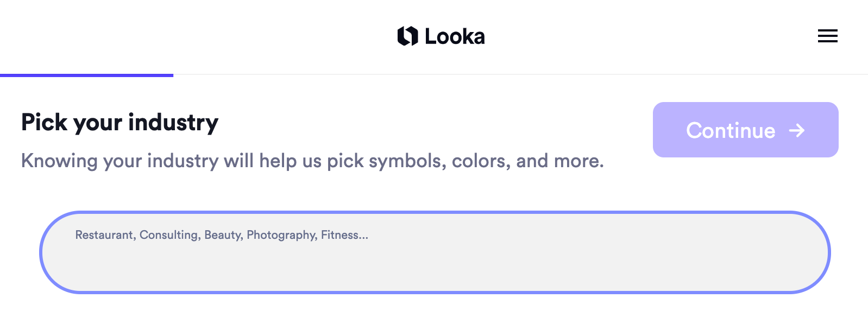Click the "Knowing your industry" subtitle text
Image resolution: width=868 pixels, height=317 pixels.
click(312, 161)
